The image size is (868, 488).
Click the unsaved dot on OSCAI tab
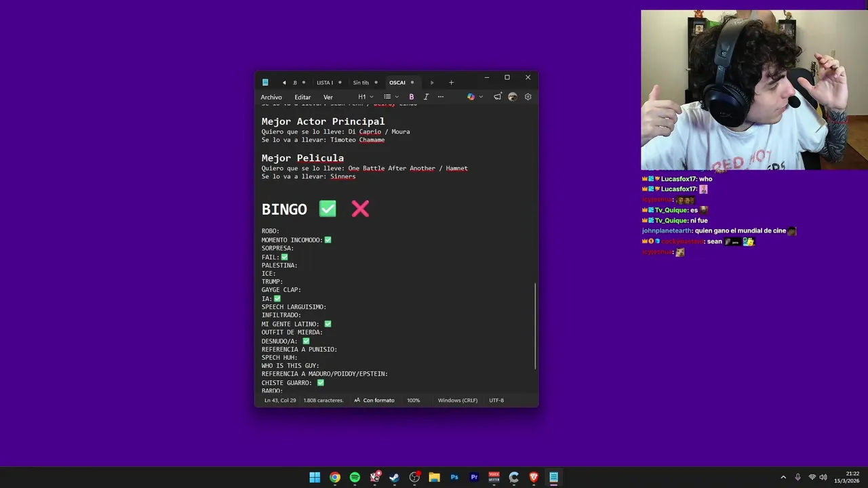[412, 83]
